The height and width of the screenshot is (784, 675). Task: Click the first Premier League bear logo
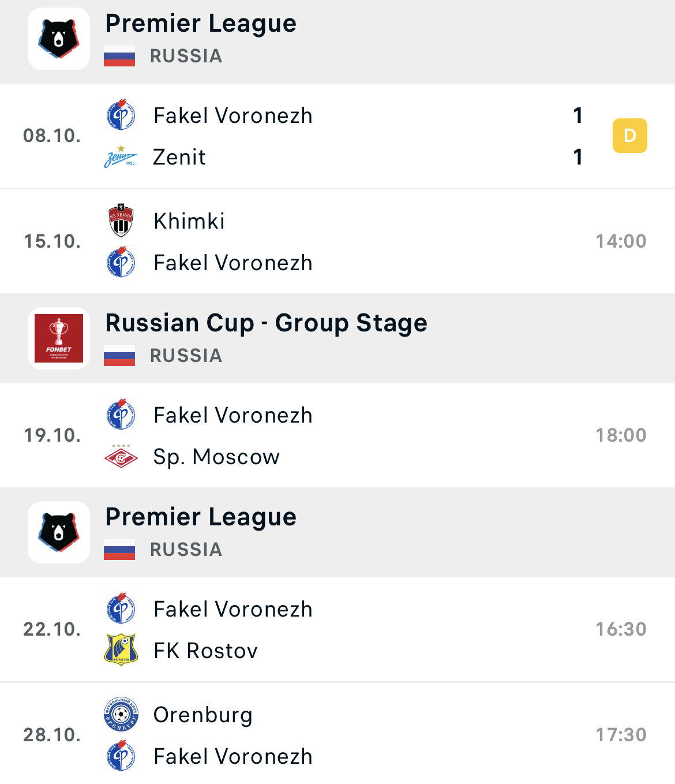point(59,39)
